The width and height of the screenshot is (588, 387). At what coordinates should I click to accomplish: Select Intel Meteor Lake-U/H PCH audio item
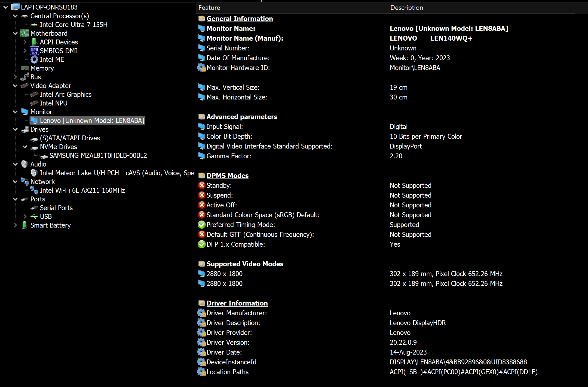[117, 173]
